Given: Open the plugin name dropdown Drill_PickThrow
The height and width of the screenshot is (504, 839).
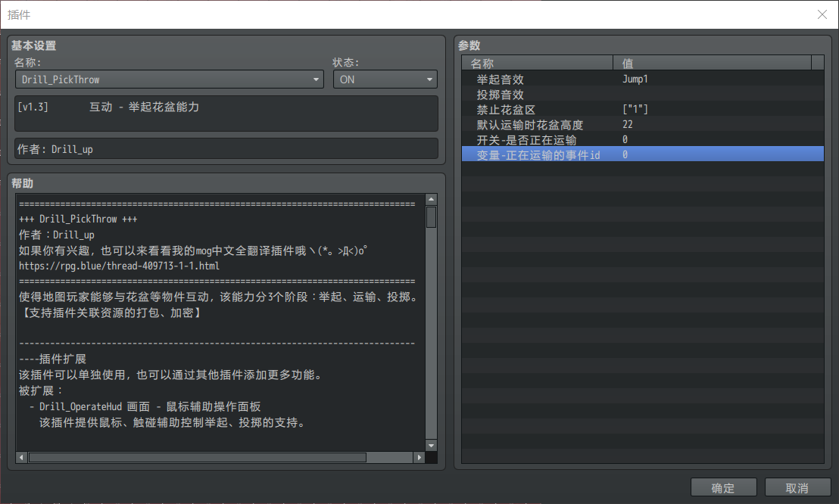Looking at the screenshot, I should click(x=169, y=79).
